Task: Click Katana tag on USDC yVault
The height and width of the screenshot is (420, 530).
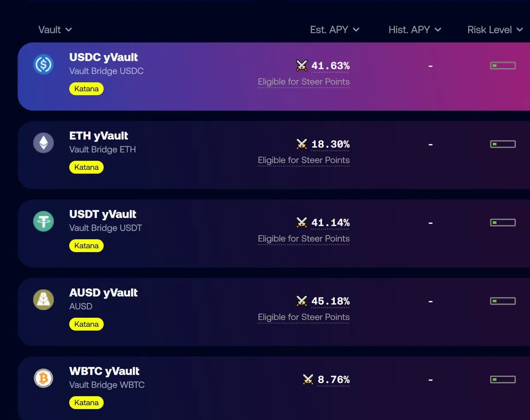Action: click(x=87, y=89)
